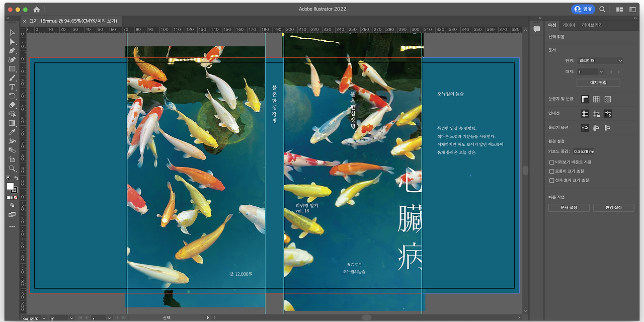Select the Selection tool arrow

coord(12,33)
